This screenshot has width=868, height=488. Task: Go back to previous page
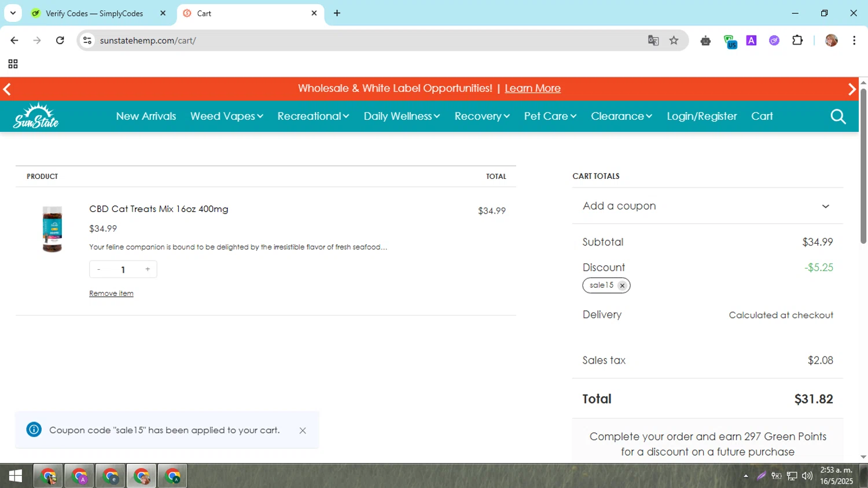point(14,41)
